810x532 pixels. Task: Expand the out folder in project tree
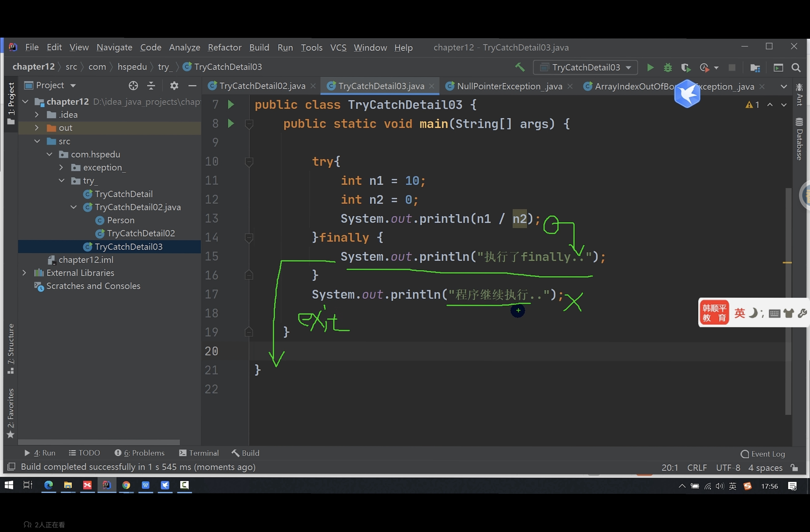[x=37, y=128]
